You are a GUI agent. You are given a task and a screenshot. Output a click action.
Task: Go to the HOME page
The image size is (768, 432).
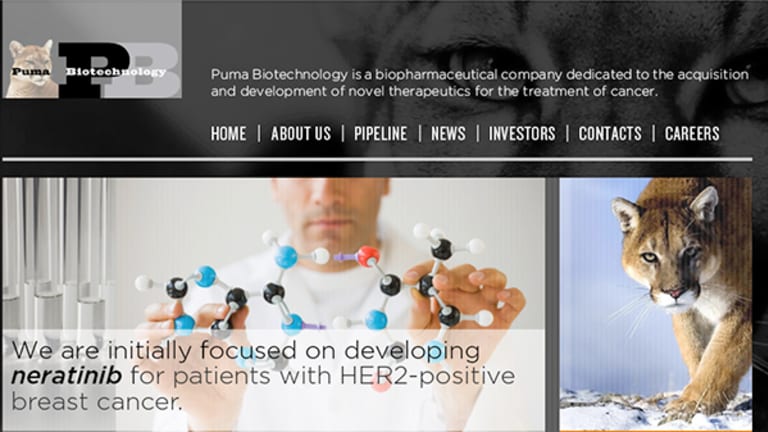(x=228, y=133)
